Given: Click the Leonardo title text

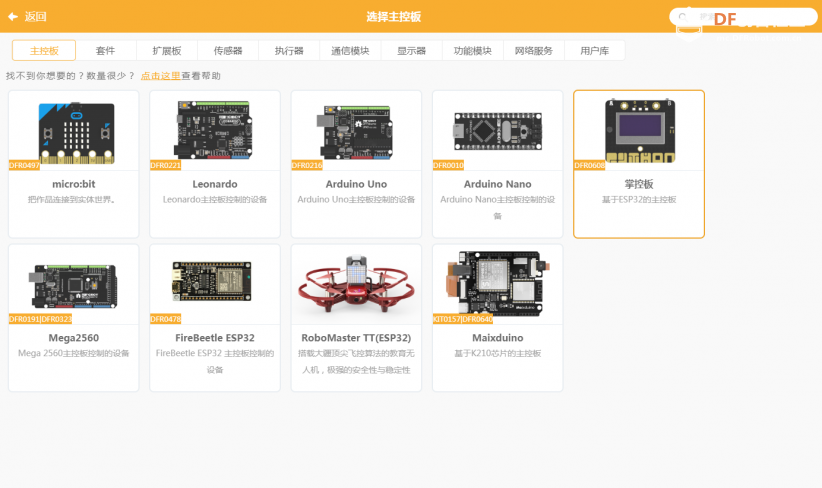Looking at the screenshot, I should (215, 184).
